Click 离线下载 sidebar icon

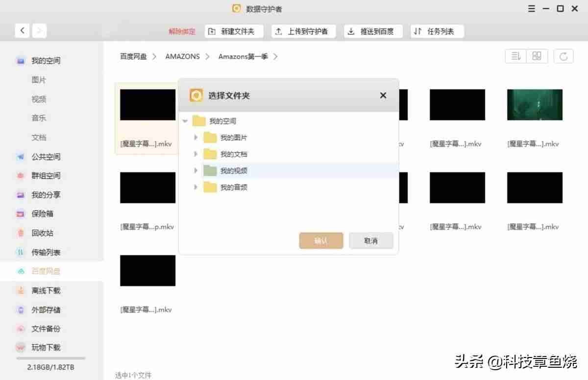point(21,291)
